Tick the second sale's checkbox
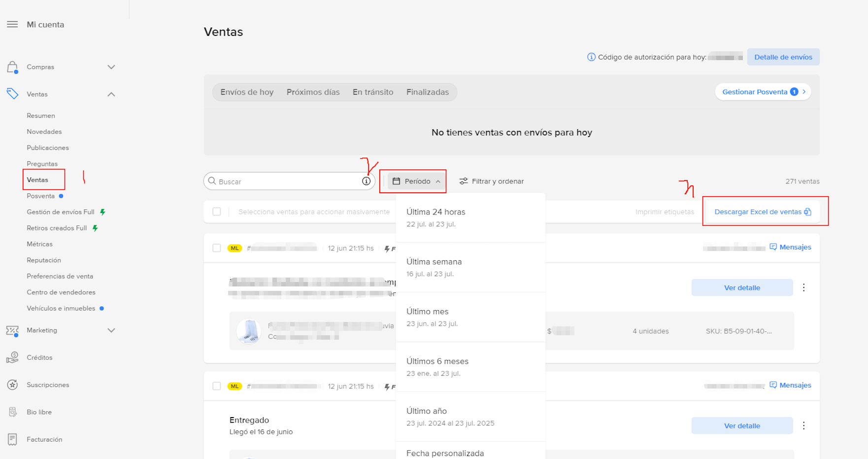868x459 pixels. point(217,386)
